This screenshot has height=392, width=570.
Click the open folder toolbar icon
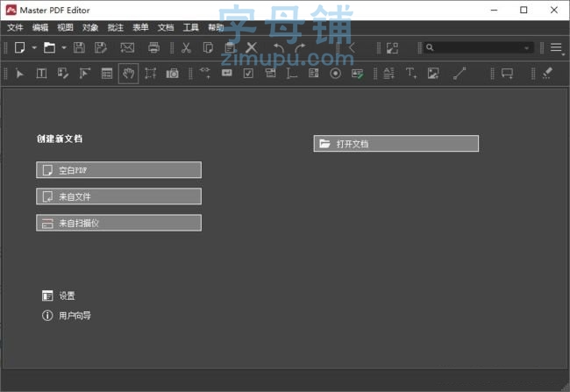pyautogui.click(x=49, y=47)
